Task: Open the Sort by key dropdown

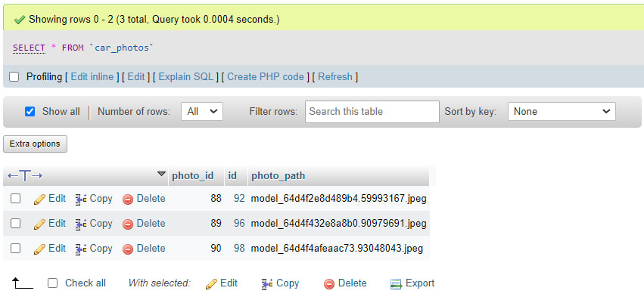Action: coord(562,112)
